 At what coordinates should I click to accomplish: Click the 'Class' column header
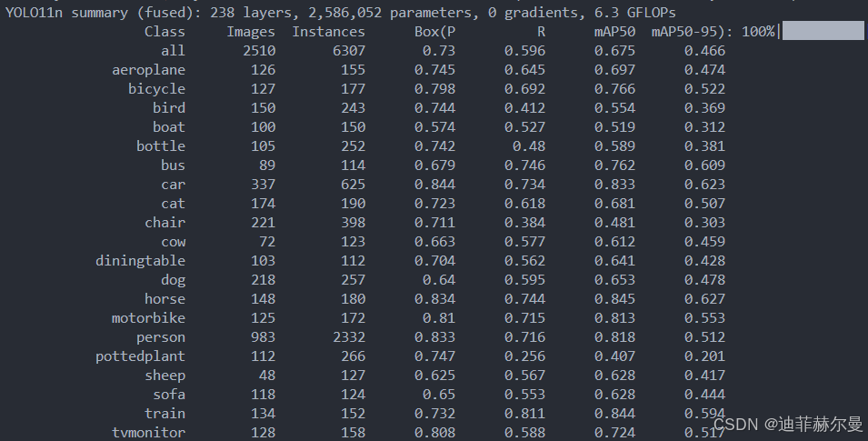click(x=165, y=32)
